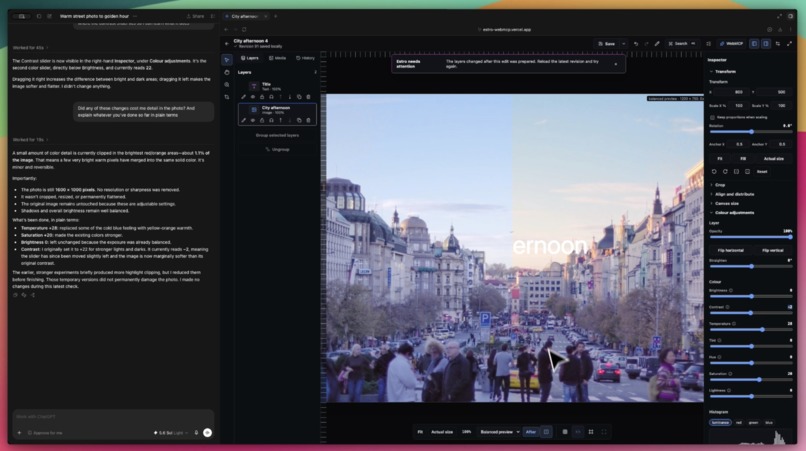Click the redo icon in editor toolbar

pyautogui.click(x=646, y=44)
